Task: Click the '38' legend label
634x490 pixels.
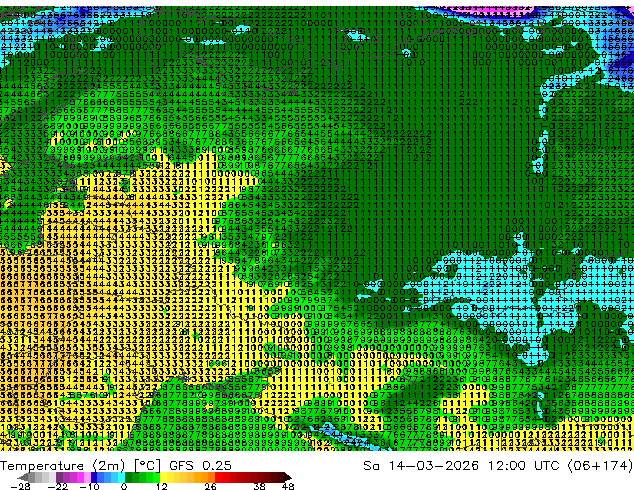Action: [x=259, y=486]
